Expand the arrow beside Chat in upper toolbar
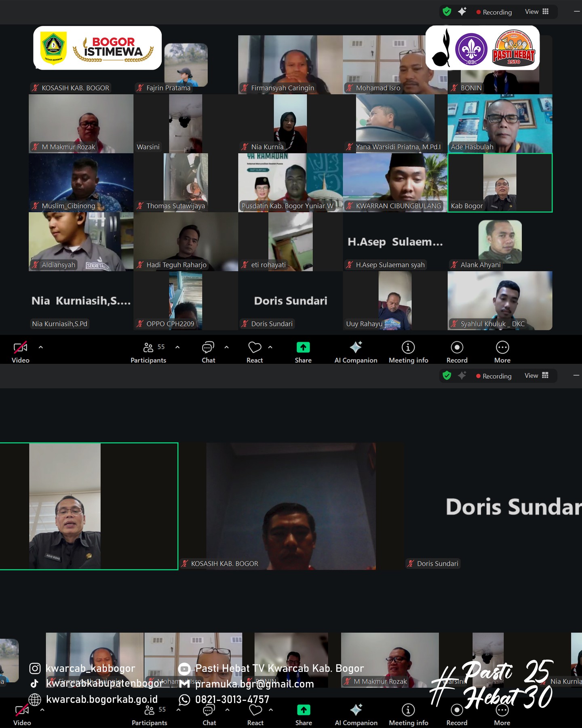Image resolution: width=582 pixels, height=728 pixels. pos(227,347)
